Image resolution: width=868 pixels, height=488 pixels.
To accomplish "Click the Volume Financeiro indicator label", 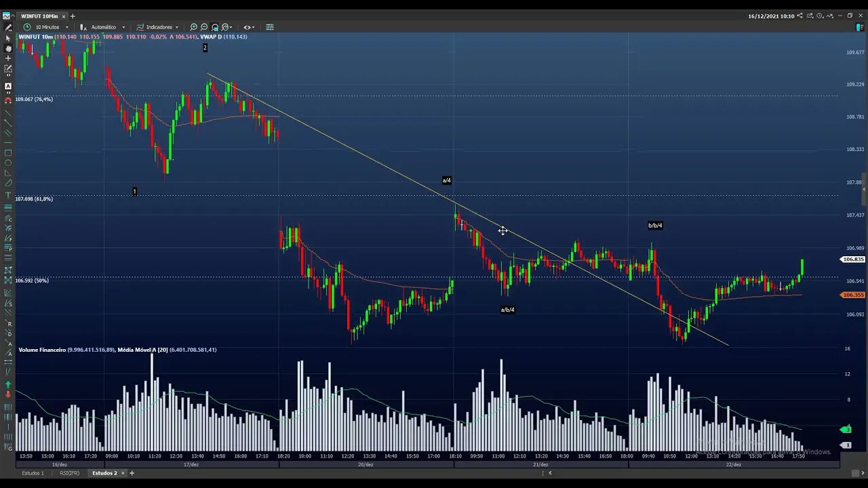I will click(42, 350).
